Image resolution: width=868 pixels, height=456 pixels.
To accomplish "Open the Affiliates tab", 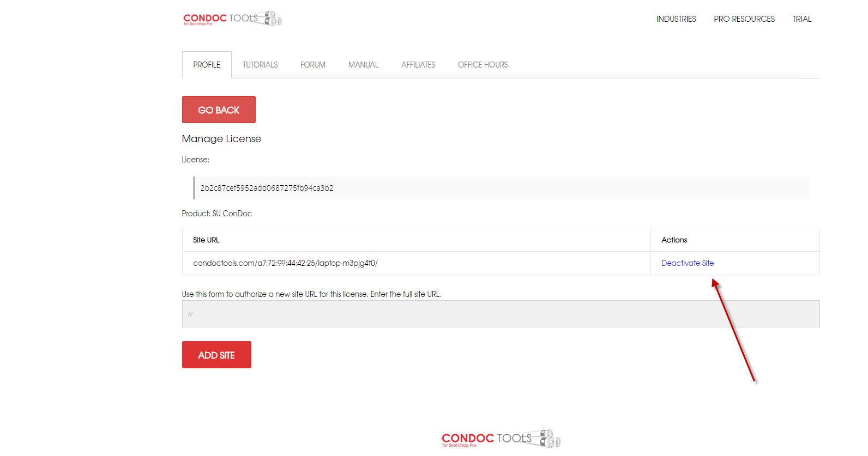I will click(x=418, y=65).
